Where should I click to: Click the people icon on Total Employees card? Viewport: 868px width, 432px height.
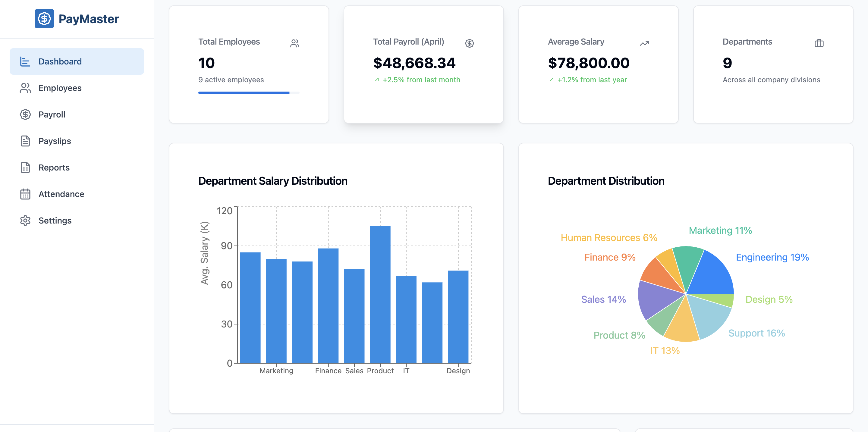click(294, 43)
